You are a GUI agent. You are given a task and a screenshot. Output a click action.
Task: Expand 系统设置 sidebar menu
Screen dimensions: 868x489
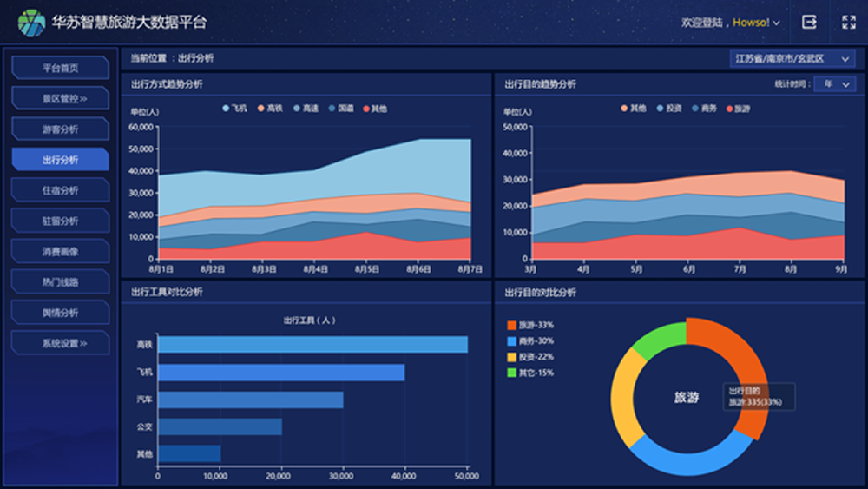[x=61, y=343]
